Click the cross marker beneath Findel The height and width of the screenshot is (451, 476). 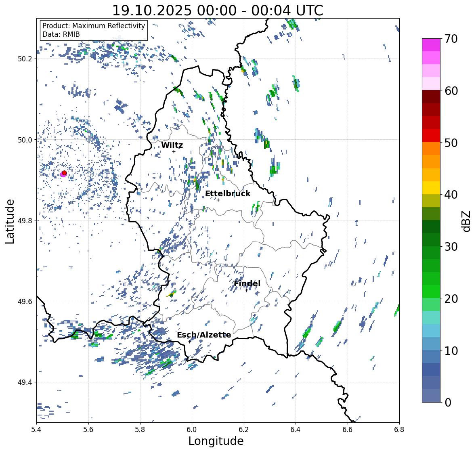[246, 290]
